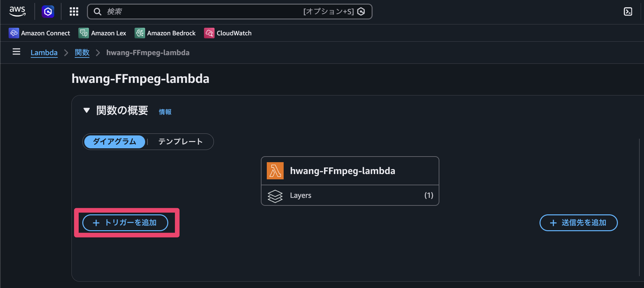Image resolution: width=644 pixels, height=288 pixels.
Task: Open Amazon Bedrock shortcut
Action: [165, 33]
